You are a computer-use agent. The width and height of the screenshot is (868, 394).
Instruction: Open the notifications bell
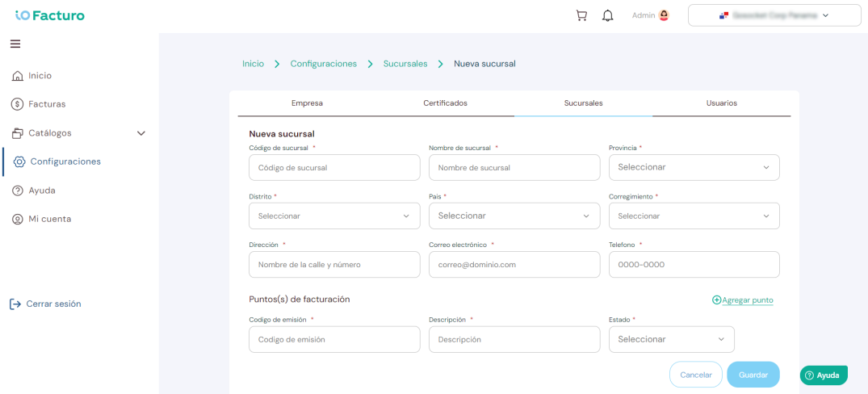pos(608,15)
